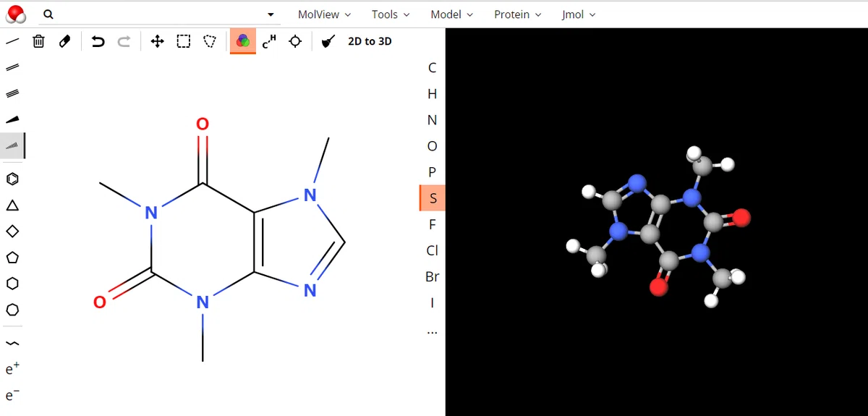868x416 pixels.
Task: Select the oxygen O element
Action: coord(433,146)
